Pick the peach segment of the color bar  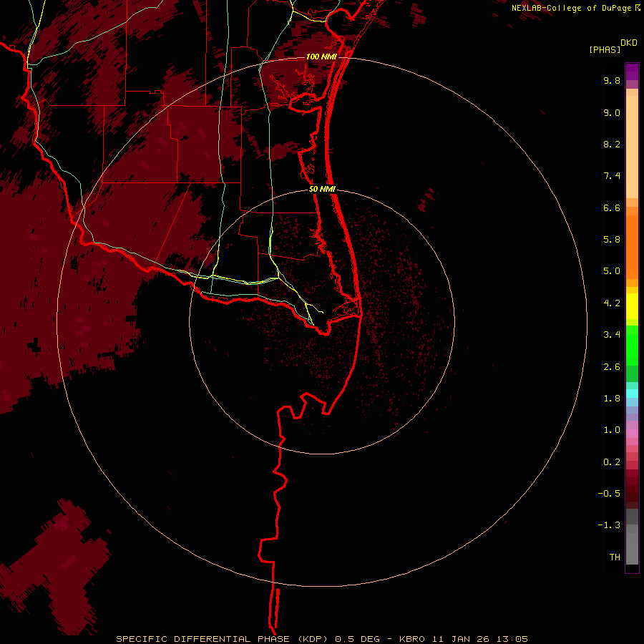(x=632, y=146)
